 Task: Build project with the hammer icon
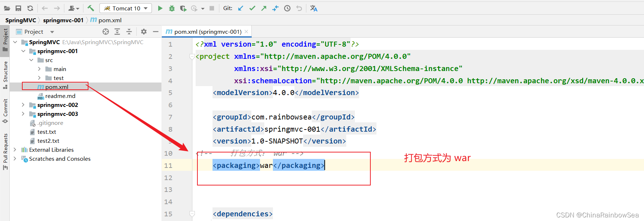[91, 8]
